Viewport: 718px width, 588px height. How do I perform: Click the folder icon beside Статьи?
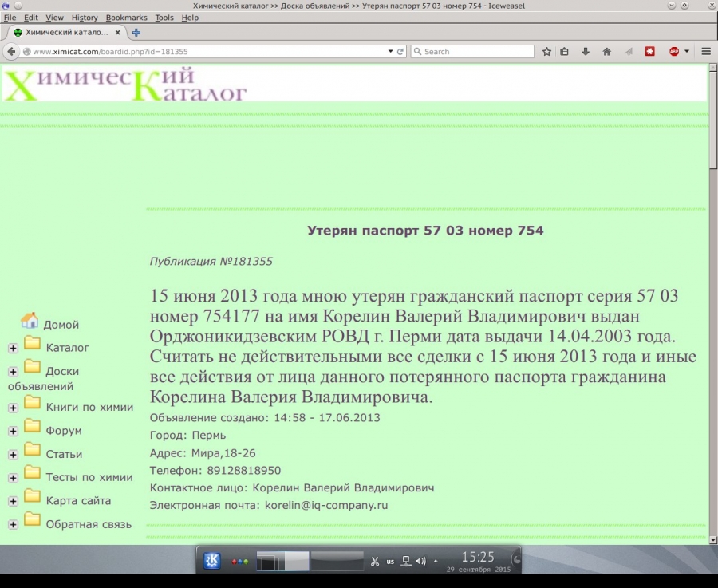[x=32, y=449]
